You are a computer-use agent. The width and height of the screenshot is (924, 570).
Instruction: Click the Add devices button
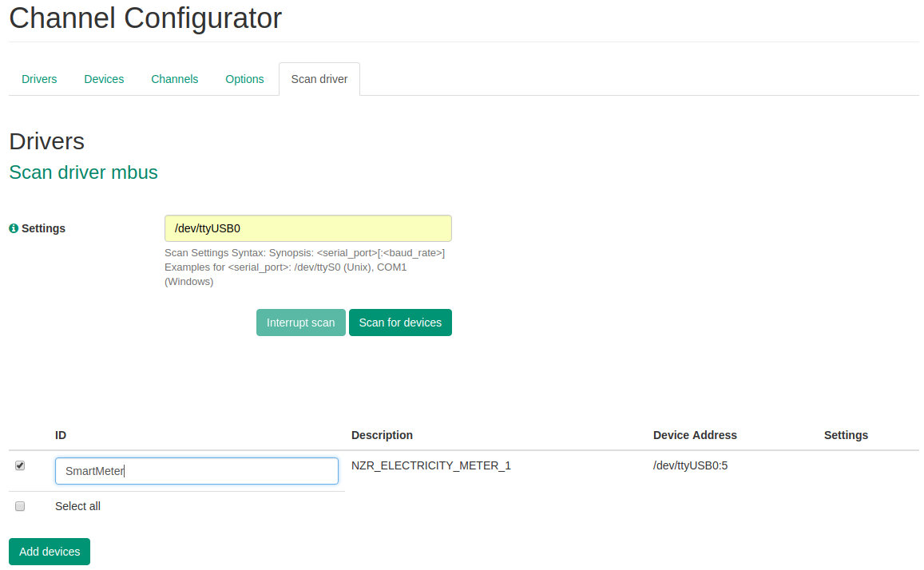click(x=50, y=552)
